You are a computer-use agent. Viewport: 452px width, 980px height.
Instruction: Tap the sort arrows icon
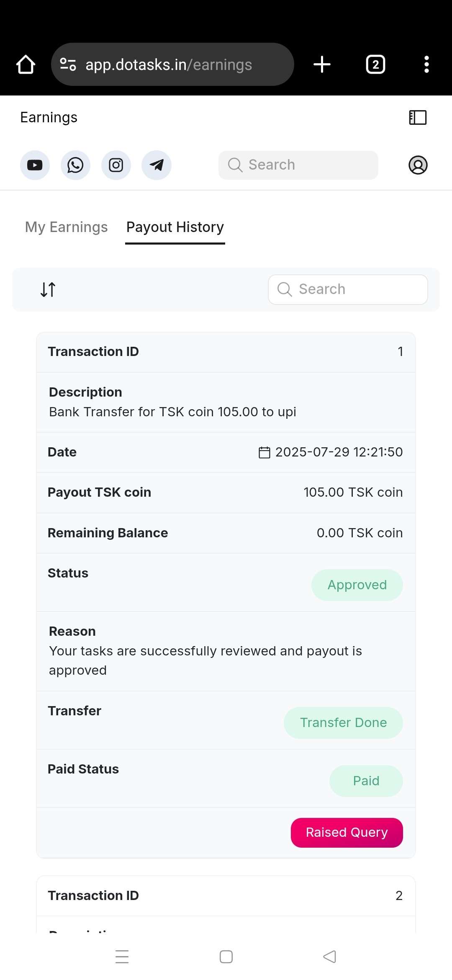48,289
